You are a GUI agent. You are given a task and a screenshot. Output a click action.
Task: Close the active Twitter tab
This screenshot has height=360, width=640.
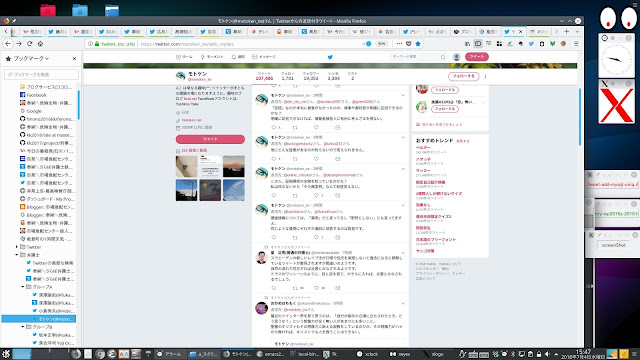pos(520,31)
